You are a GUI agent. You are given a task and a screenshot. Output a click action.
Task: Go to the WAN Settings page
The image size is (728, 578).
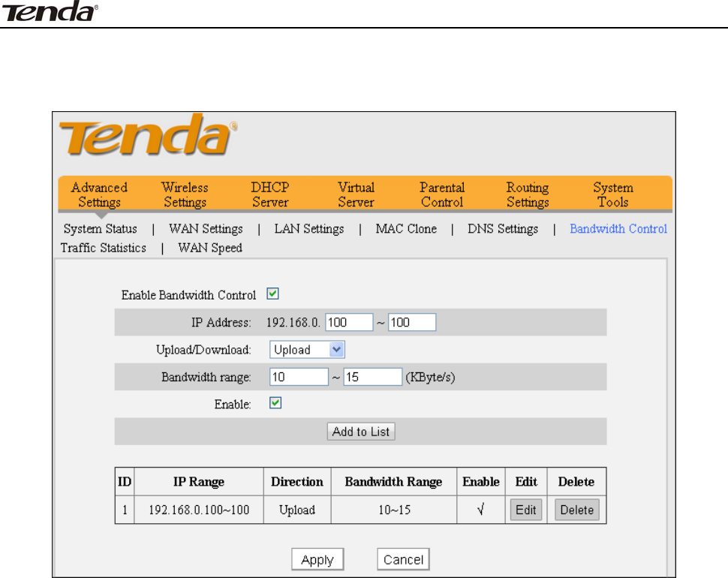click(x=206, y=229)
